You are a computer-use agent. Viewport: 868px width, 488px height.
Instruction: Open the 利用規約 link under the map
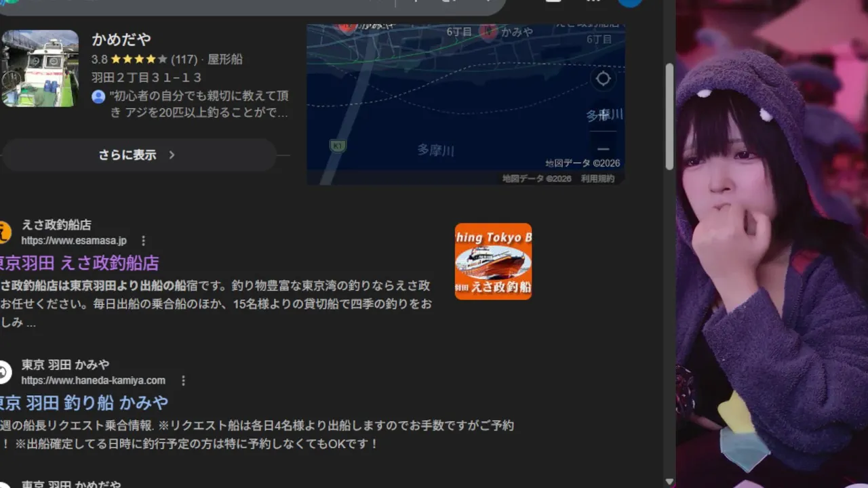pyautogui.click(x=597, y=179)
